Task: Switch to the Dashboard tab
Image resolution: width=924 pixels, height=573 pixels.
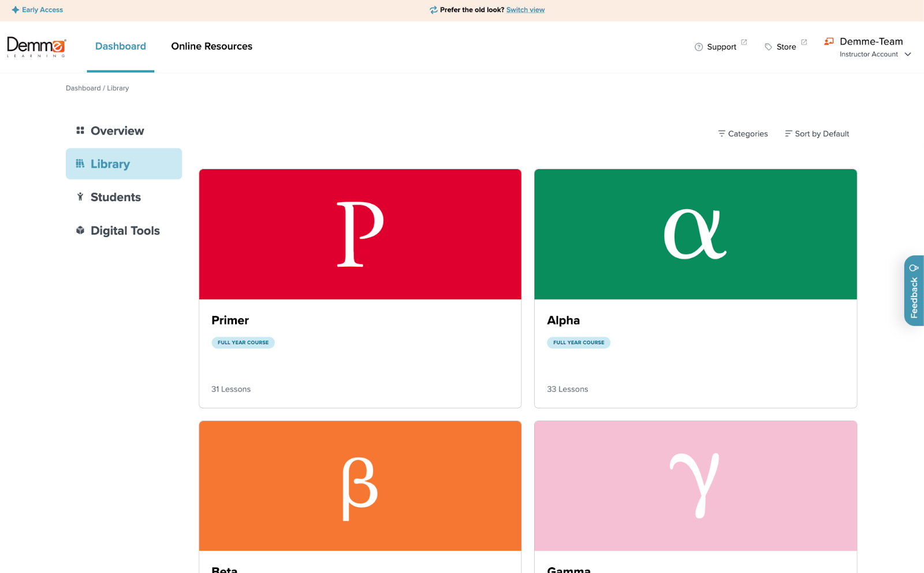Action: click(x=121, y=46)
